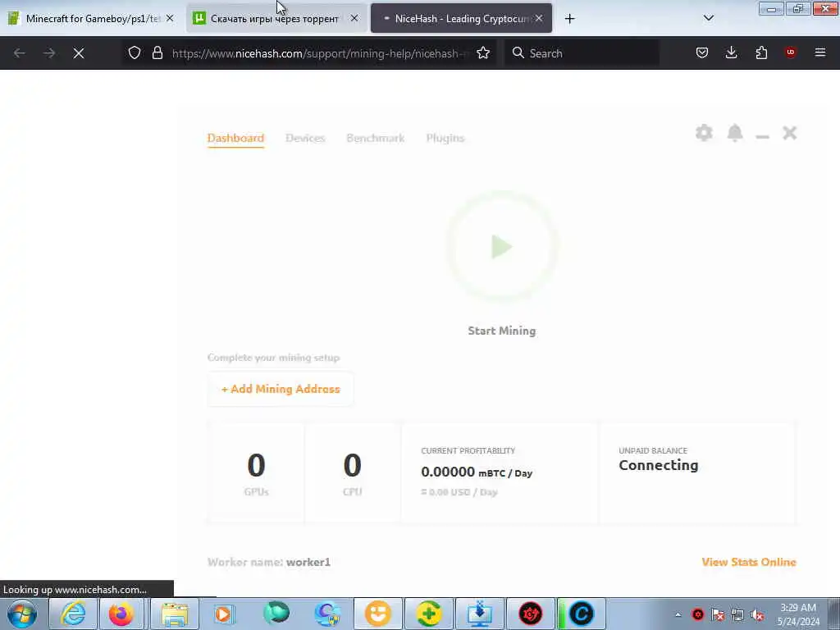840x630 pixels.
Task: Go forward one page in Firefox
Action: [49, 53]
